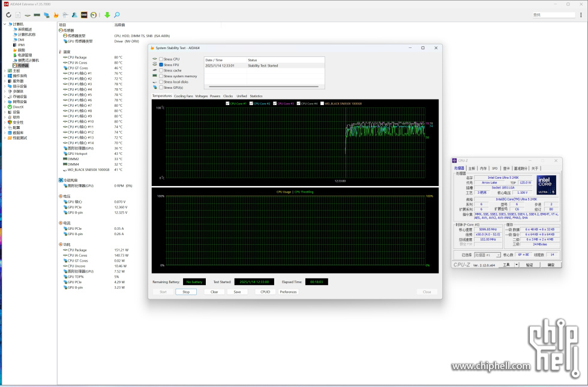
Task: Expand the 服务器 tree node
Action: [x=5, y=81]
